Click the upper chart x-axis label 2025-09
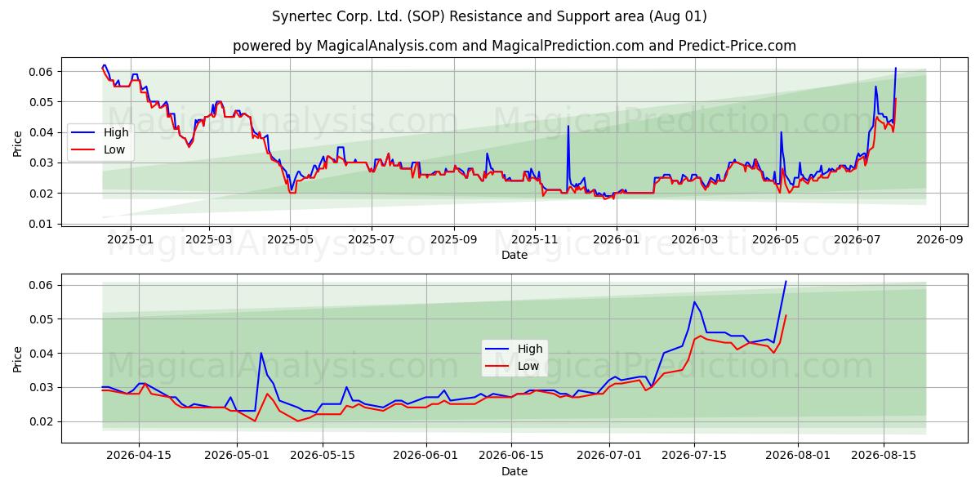The height and width of the screenshot is (490, 980). click(x=454, y=240)
